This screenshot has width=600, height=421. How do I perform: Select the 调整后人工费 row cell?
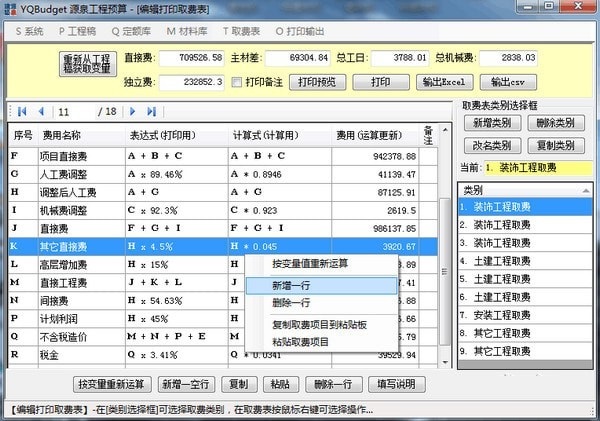coord(82,192)
